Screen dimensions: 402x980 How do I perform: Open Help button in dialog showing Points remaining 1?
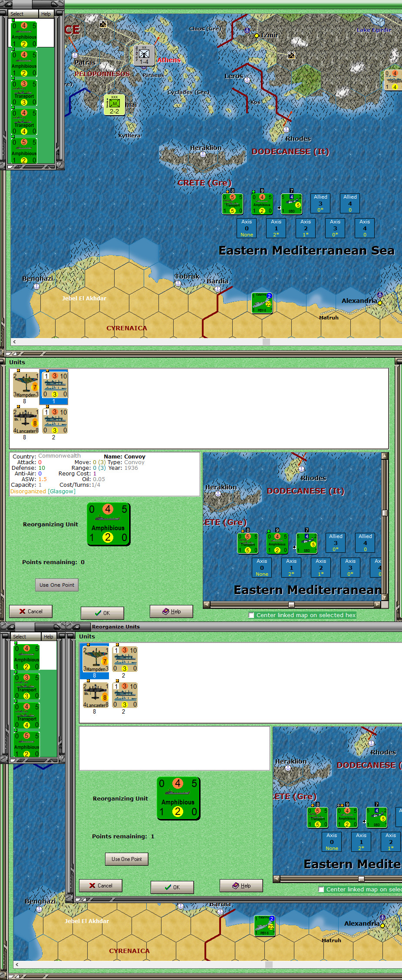(x=241, y=885)
